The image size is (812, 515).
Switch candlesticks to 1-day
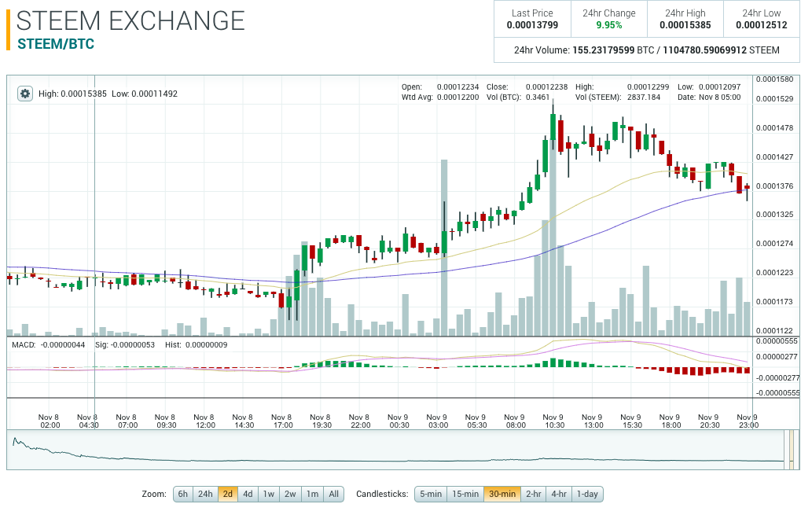[587, 494]
